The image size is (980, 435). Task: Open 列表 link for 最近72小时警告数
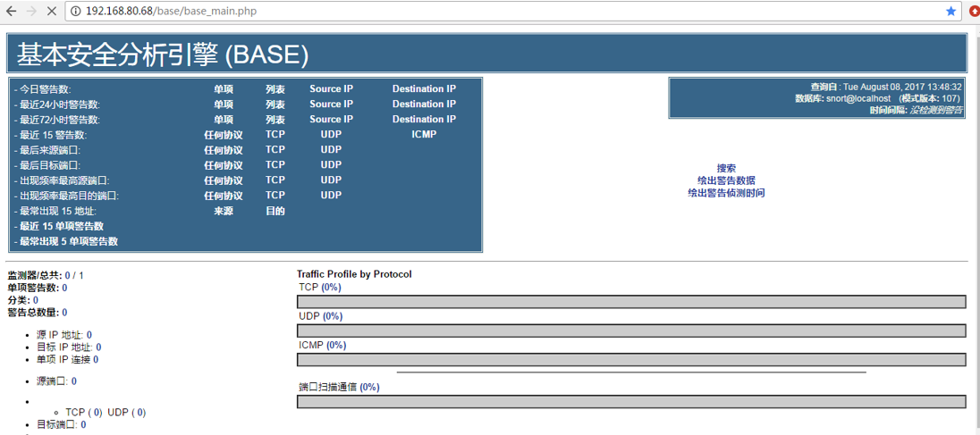coord(275,120)
